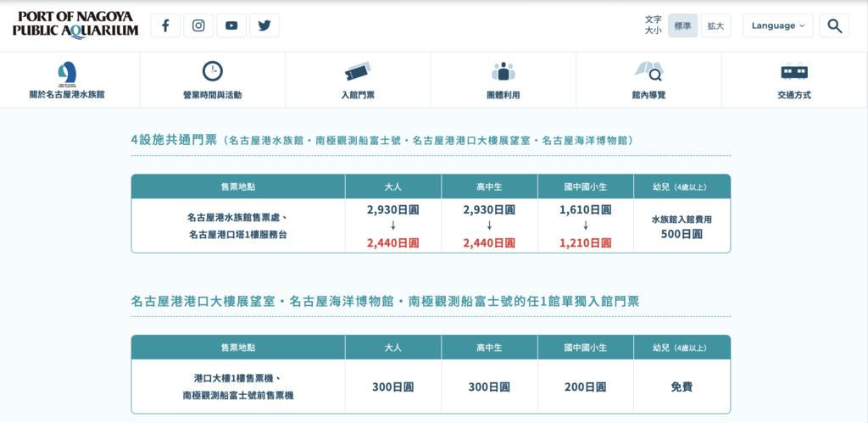This screenshot has width=868, height=423.
Task: Click the 200日圓 price cell
Action: (585, 387)
